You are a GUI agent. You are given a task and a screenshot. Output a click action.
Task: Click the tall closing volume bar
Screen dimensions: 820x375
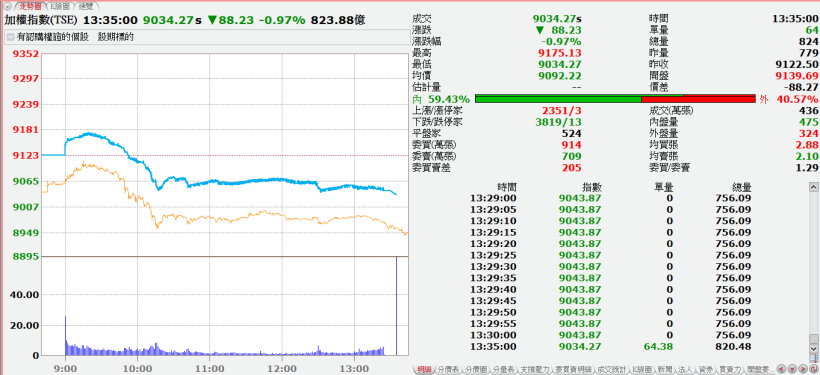click(396, 306)
